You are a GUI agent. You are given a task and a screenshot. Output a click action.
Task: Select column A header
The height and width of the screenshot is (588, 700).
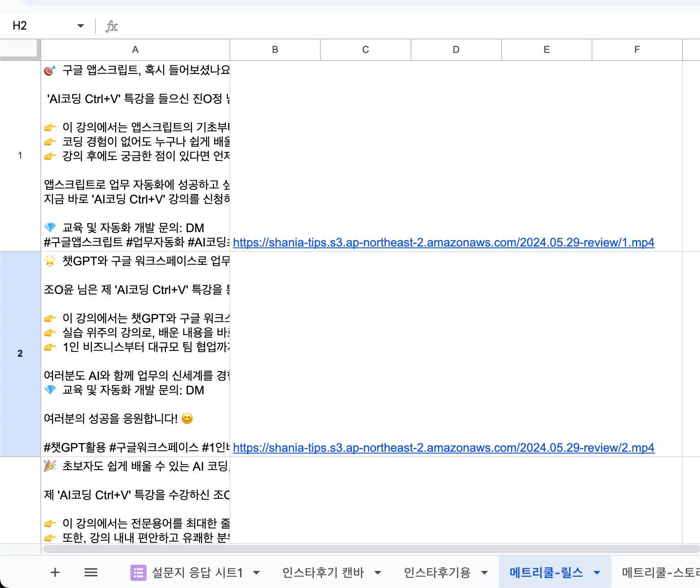click(x=135, y=50)
